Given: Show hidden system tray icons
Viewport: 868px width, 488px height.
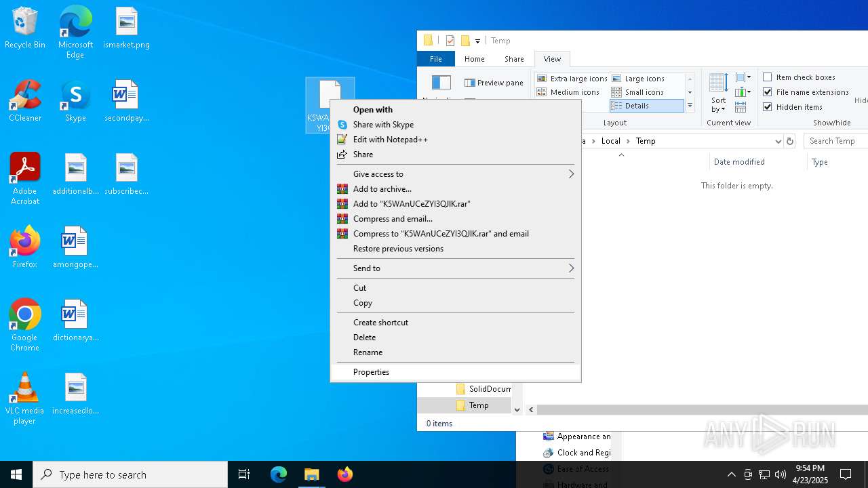Looking at the screenshot, I should (x=731, y=474).
